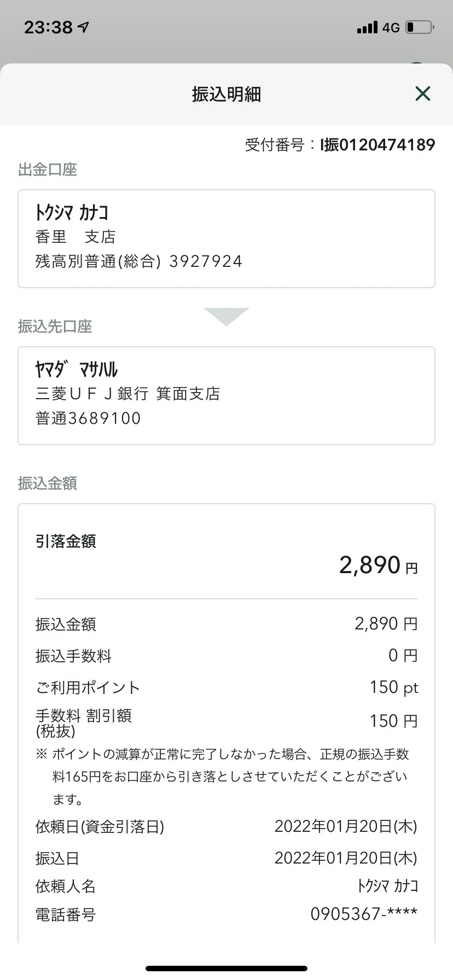Tap account number 3927924
This screenshot has width=453, height=980.
point(206,261)
